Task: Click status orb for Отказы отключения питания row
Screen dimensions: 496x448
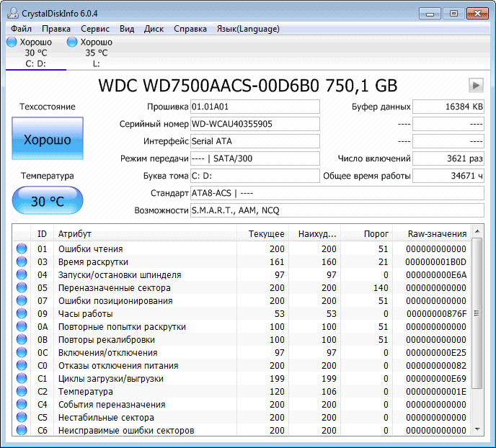Action: [22, 365]
